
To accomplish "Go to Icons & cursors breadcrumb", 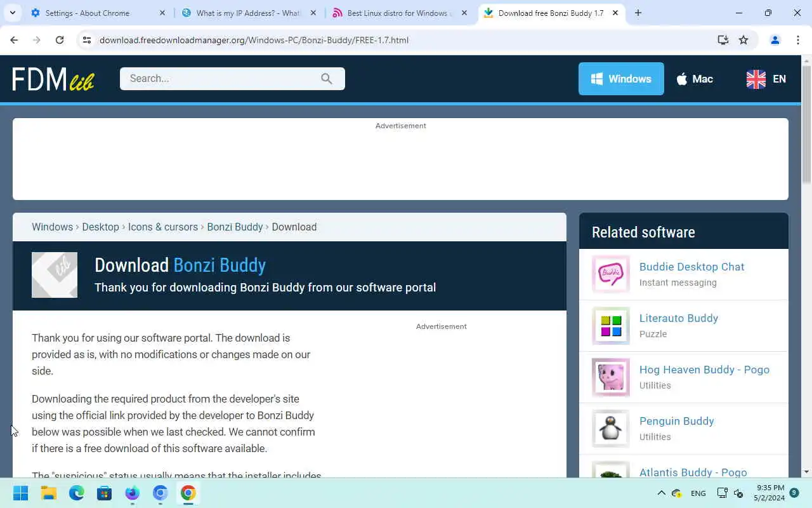I will pos(163,227).
